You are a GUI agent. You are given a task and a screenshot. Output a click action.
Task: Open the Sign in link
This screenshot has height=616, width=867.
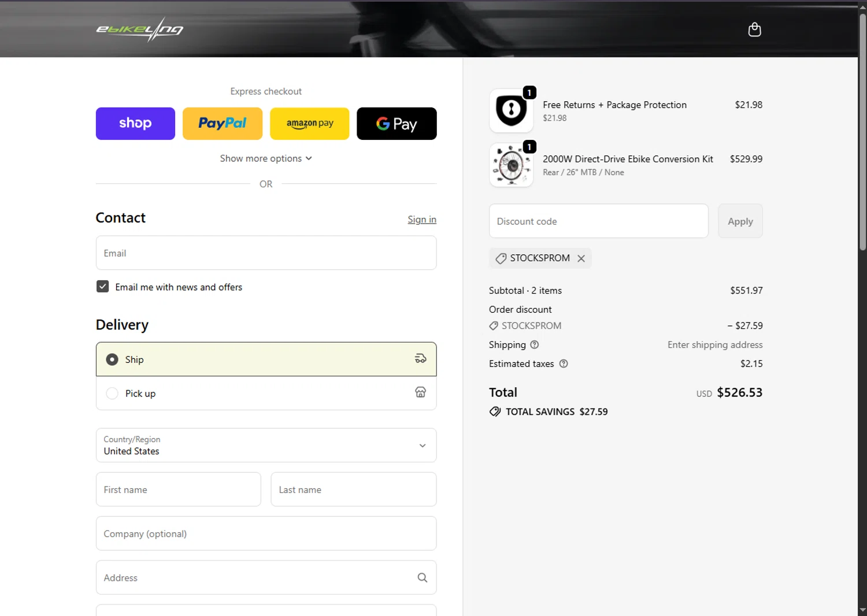[422, 220]
